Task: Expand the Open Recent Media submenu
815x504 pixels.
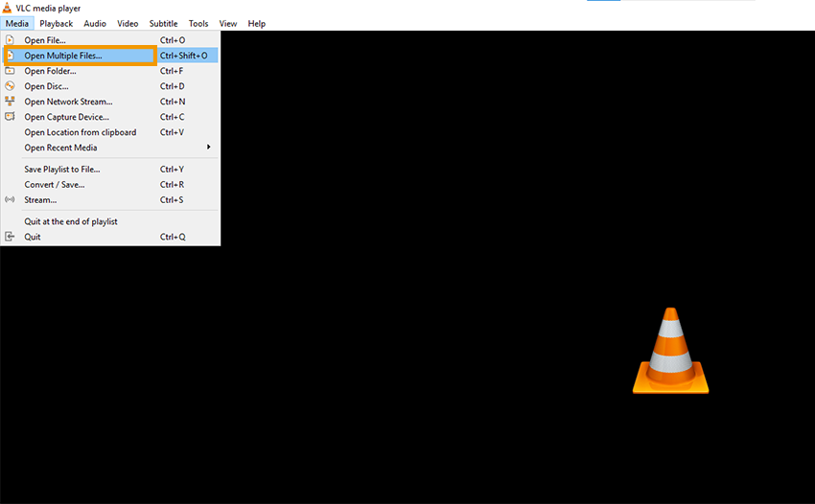Action: [110, 148]
